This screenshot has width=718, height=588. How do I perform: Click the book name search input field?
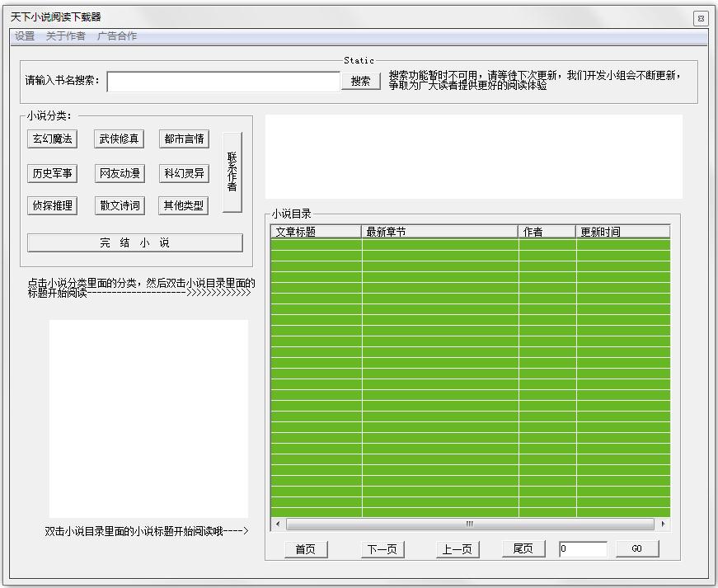click(223, 81)
